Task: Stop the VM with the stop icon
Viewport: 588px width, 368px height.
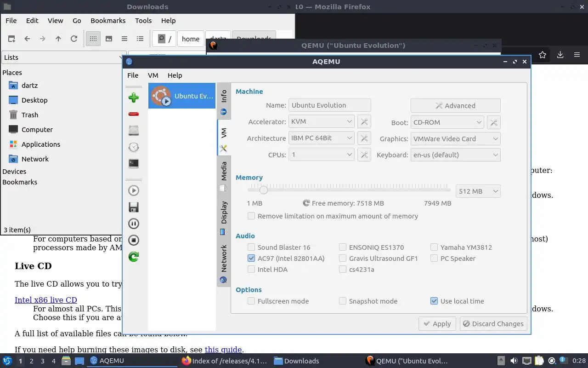Action: tap(134, 240)
